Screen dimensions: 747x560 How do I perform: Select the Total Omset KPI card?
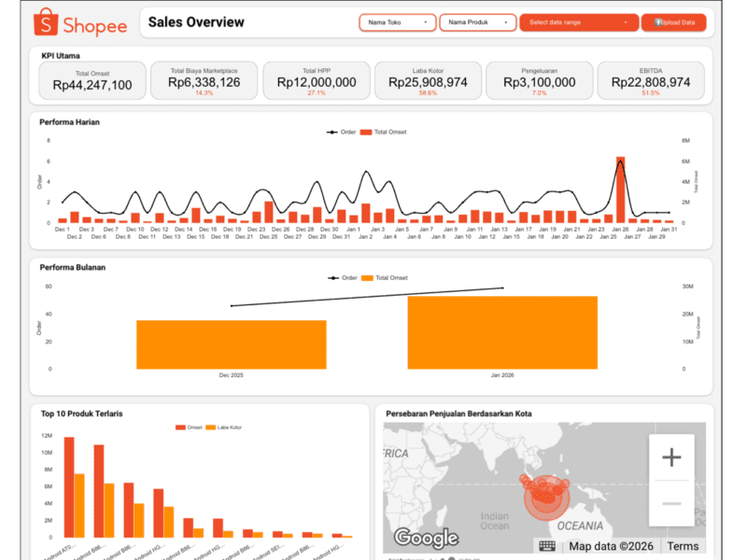92,81
